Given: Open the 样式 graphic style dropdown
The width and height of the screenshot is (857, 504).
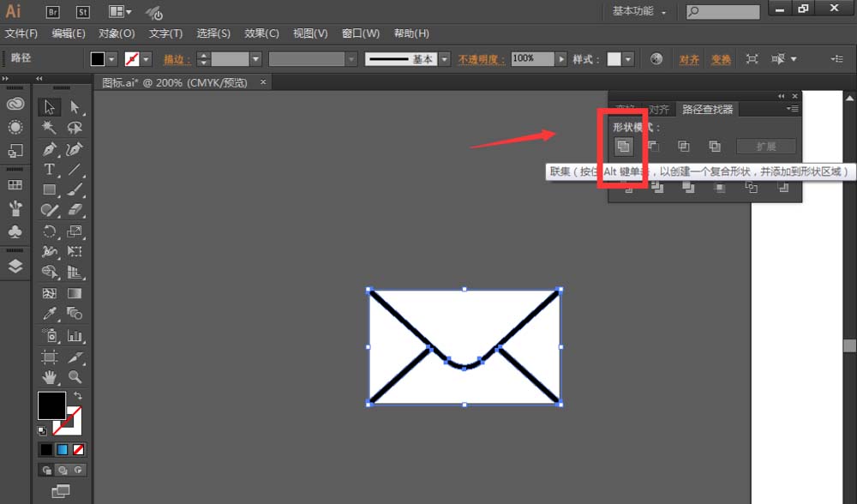Looking at the screenshot, I should coord(628,59).
